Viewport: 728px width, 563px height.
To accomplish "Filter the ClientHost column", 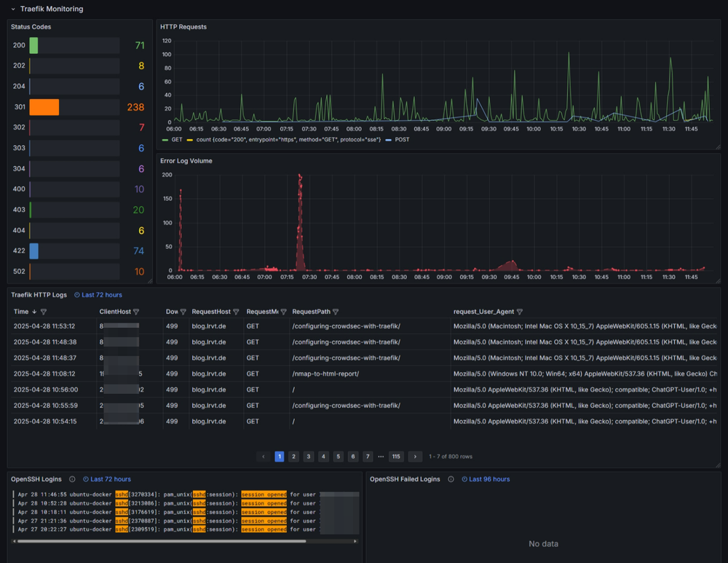I will tap(136, 312).
